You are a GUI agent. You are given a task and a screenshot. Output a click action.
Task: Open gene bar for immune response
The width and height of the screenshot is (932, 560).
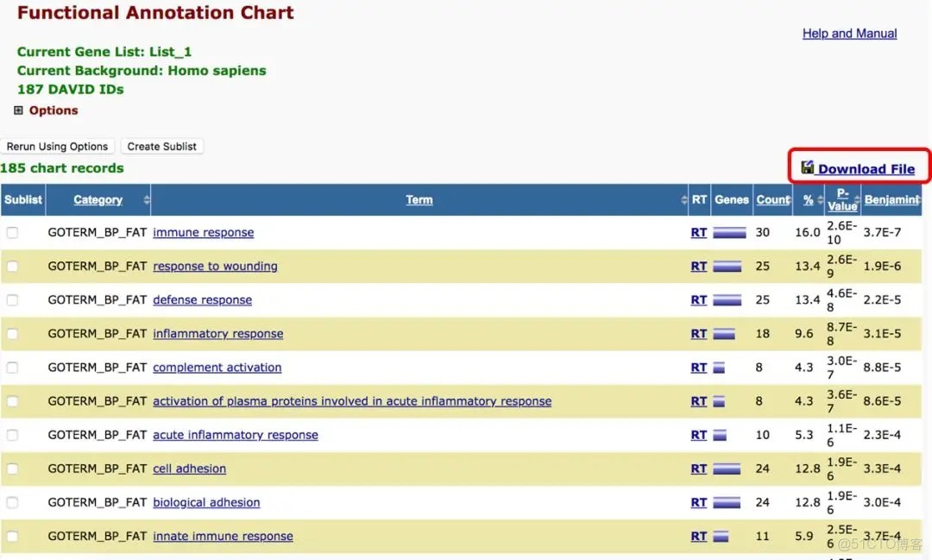(728, 232)
